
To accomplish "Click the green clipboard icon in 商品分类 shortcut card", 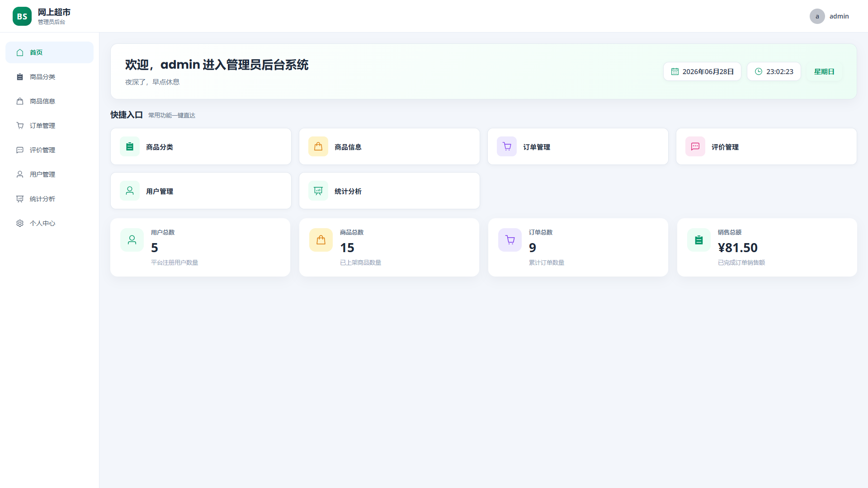I will pyautogui.click(x=130, y=146).
